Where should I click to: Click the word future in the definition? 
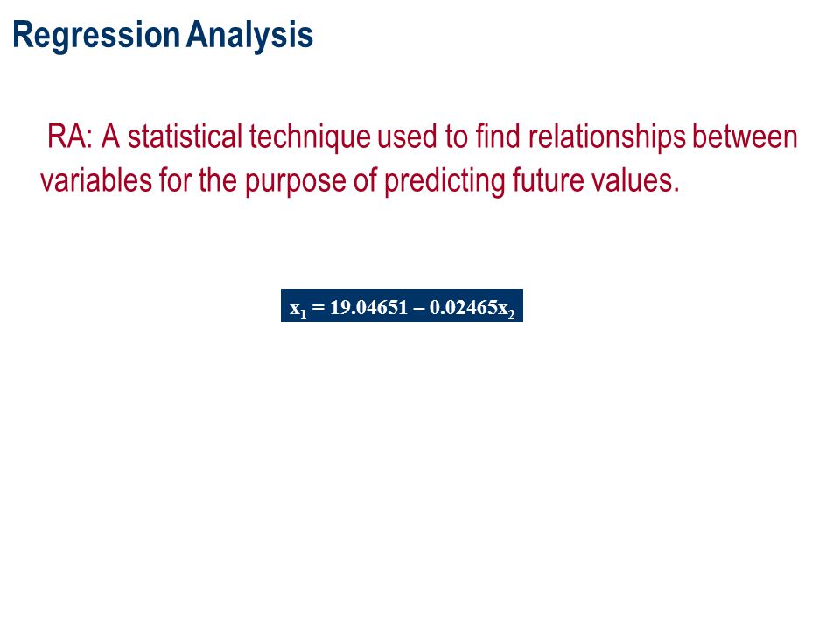[x=548, y=179]
